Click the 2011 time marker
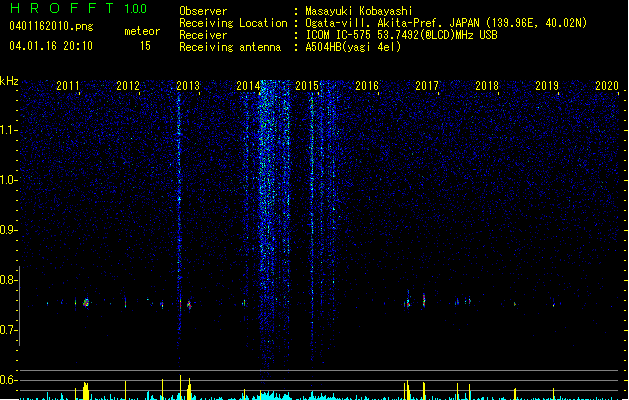Screen dimensions: 629x400 coord(68,86)
